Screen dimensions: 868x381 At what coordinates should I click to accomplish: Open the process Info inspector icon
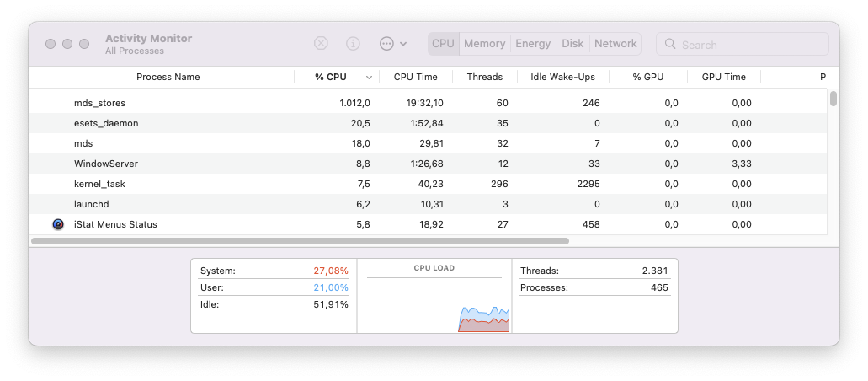pos(354,44)
